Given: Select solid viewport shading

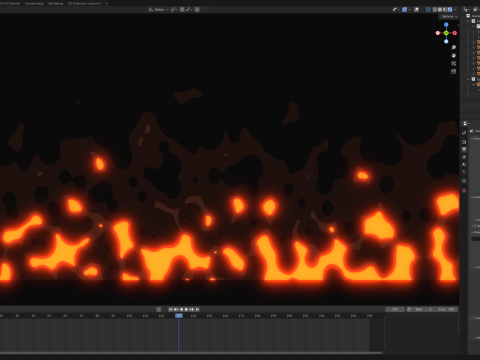Looking at the screenshot, I should pos(440,9).
